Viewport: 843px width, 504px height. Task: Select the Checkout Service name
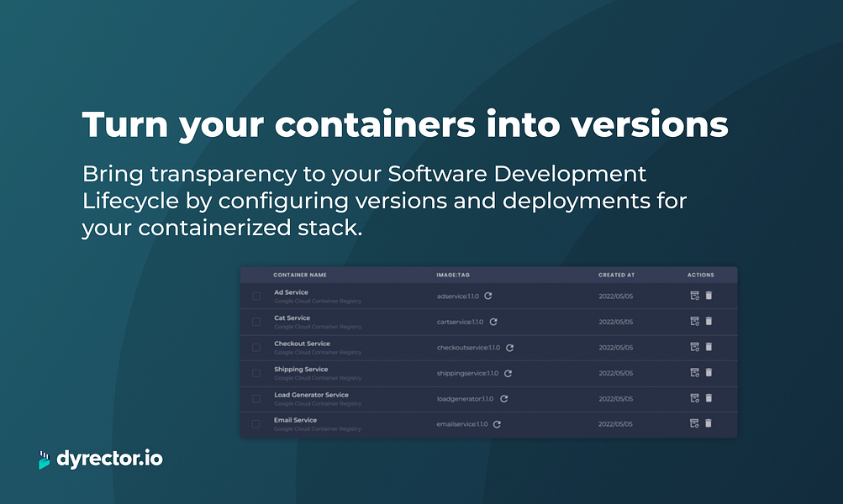click(x=302, y=344)
